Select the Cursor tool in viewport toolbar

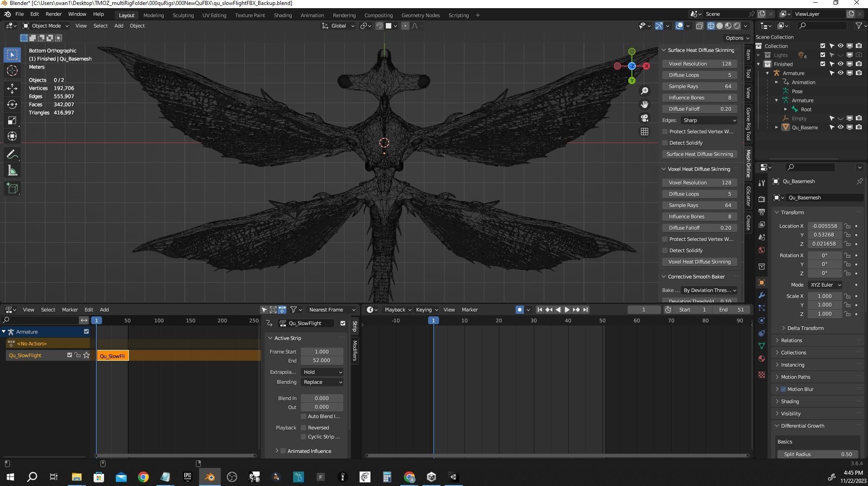pyautogui.click(x=12, y=71)
